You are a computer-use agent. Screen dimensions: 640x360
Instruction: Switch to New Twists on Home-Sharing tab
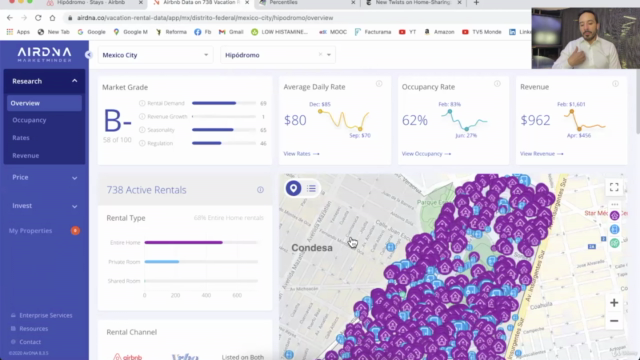click(x=413, y=3)
